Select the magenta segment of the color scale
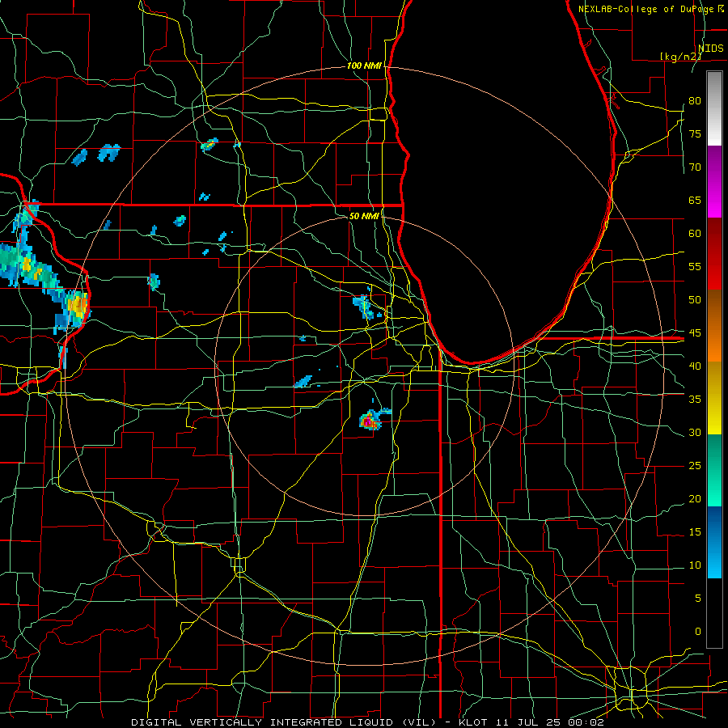The width and height of the screenshot is (728, 728). 714,182
